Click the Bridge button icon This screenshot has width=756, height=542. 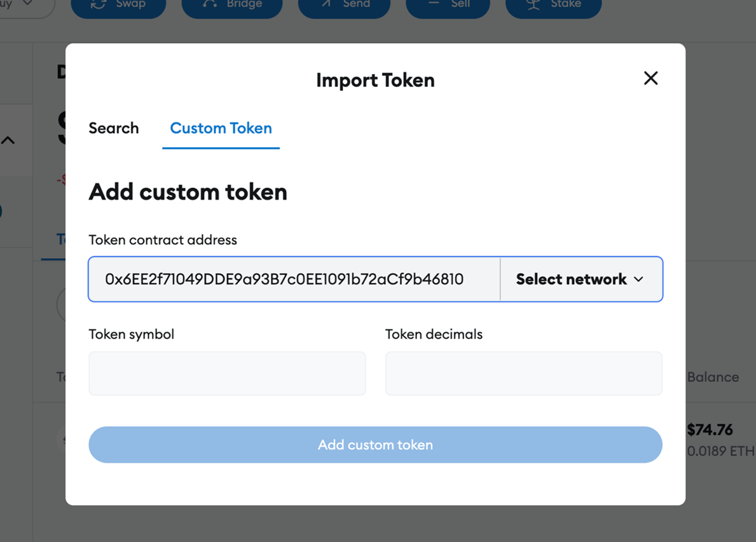click(210, 4)
